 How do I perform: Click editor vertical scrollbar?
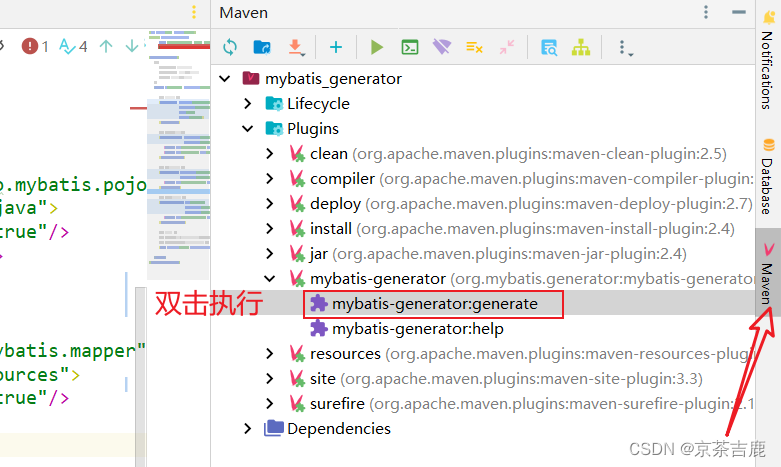point(140,377)
